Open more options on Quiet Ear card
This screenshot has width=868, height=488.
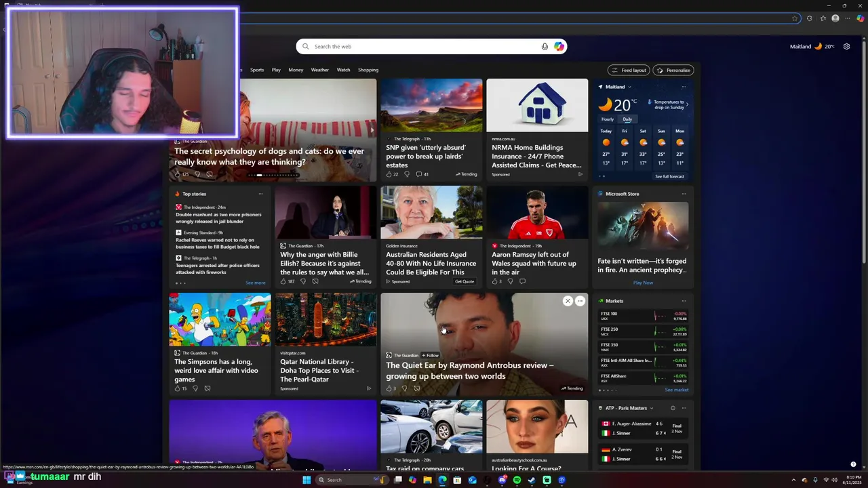pos(580,301)
